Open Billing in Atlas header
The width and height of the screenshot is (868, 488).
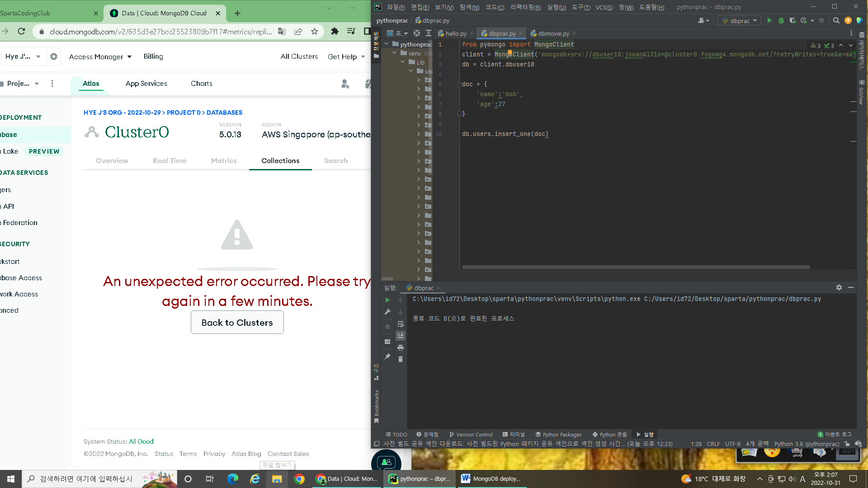coord(153,56)
